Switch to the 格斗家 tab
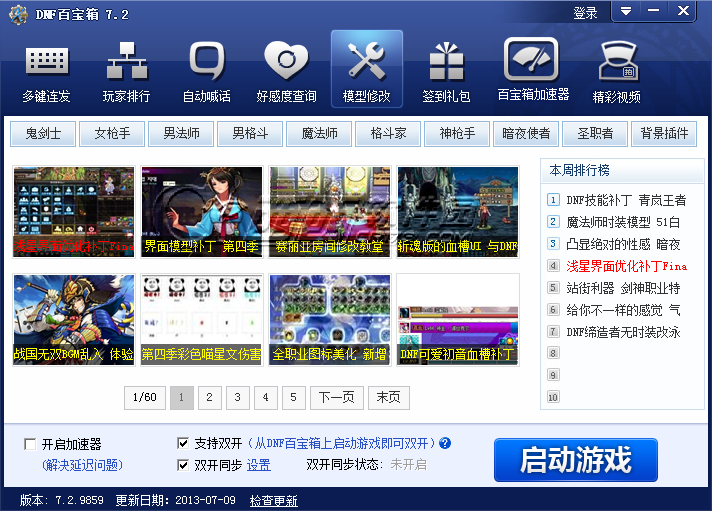The image size is (712, 511). point(388,134)
